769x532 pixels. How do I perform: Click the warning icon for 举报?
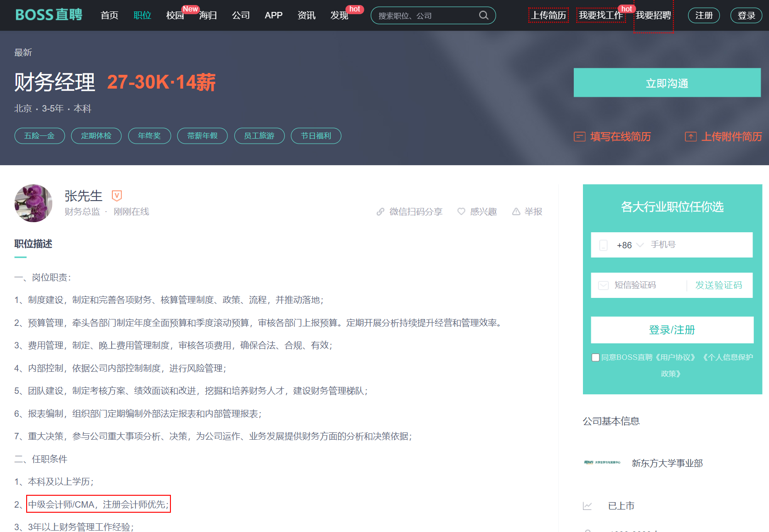pos(516,211)
